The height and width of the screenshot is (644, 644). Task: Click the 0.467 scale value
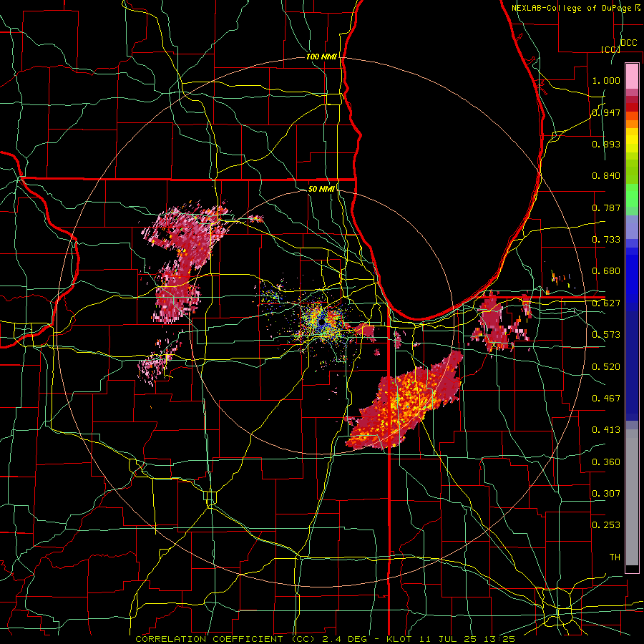[x=606, y=399]
